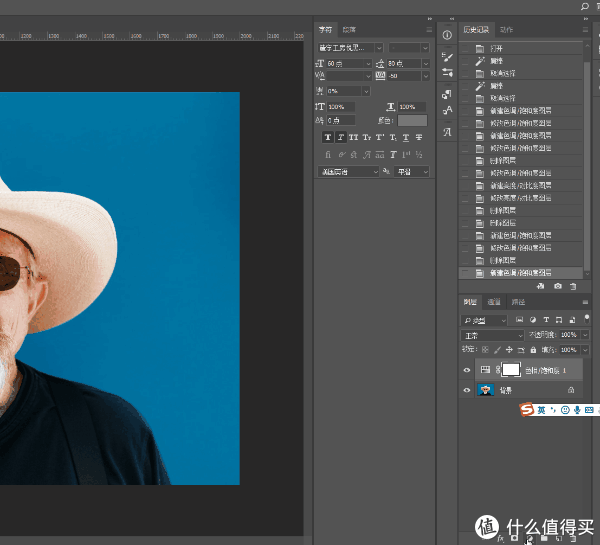Apply Subscript text style
This screenshot has width=600, height=545.
[x=393, y=137]
